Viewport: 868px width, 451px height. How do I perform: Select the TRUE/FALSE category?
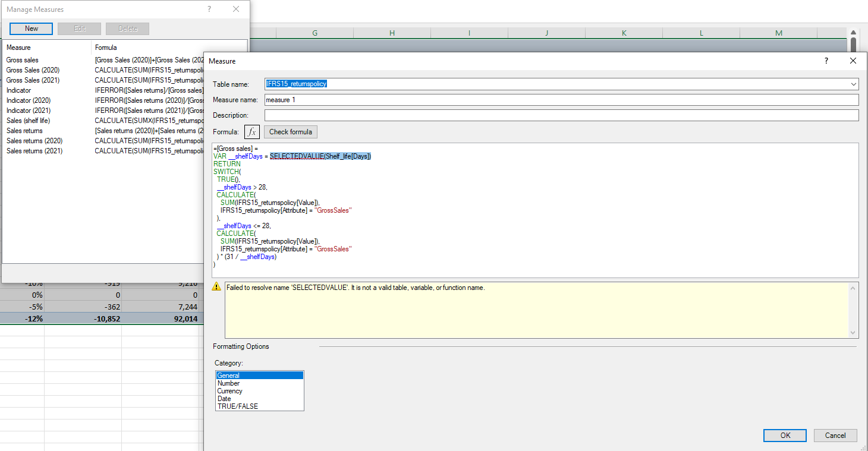point(260,406)
